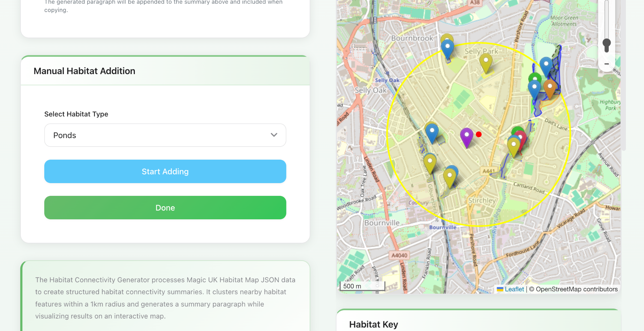Click the page scrollbar beside the map

click(x=624, y=75)
